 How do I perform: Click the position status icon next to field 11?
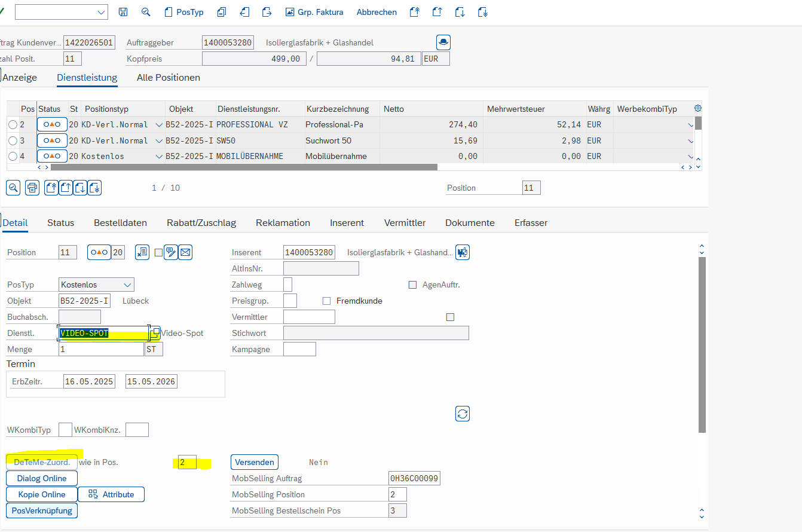click(99, 252)
